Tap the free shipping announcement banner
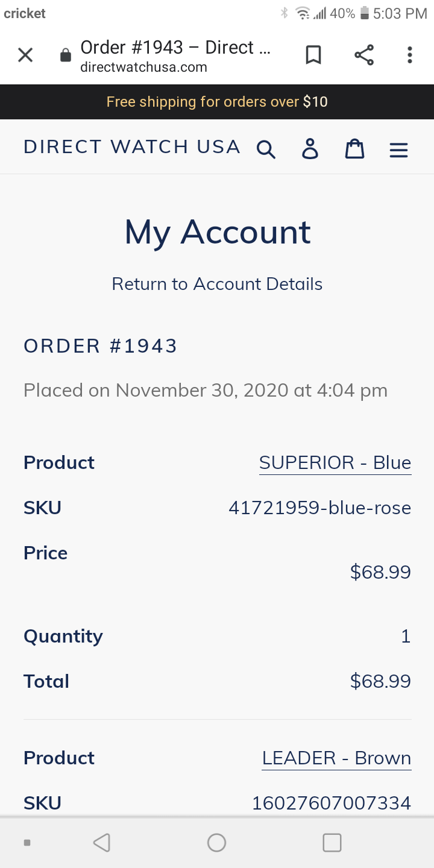The width and height of the screenshot is (434, 868). (217, 102)
